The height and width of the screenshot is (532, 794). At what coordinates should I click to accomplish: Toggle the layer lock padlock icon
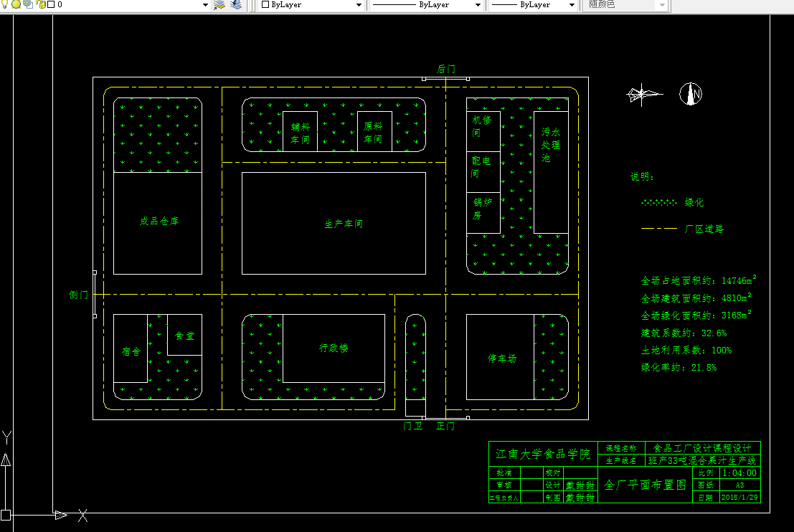pos(41,4)
